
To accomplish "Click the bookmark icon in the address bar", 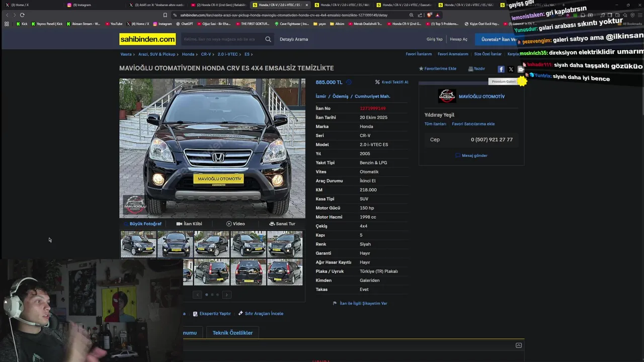I will tap(165, 15).
